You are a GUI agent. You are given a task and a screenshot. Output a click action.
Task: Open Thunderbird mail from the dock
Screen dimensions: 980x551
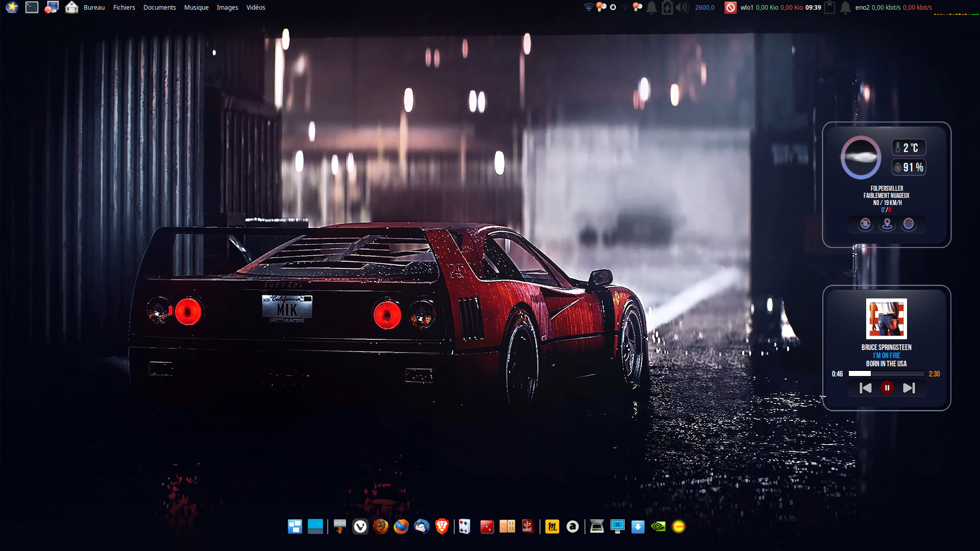(x=422, y=527)
